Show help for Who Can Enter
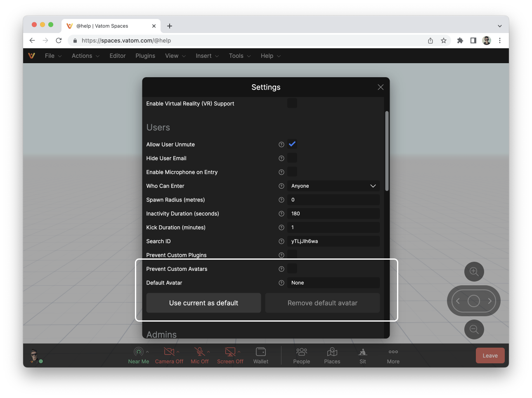This screenshot has width=532, height=398. click(x=281, y=186)
